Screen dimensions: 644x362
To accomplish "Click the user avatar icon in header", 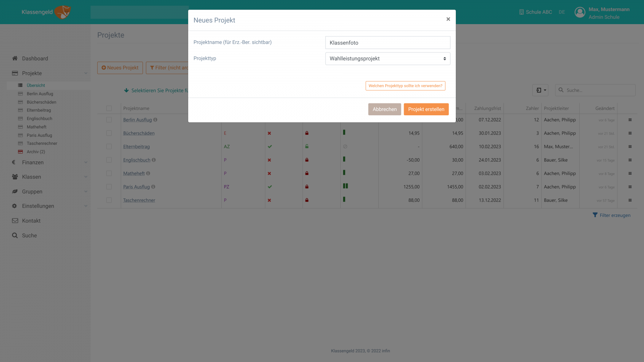I will coord(580,13).
